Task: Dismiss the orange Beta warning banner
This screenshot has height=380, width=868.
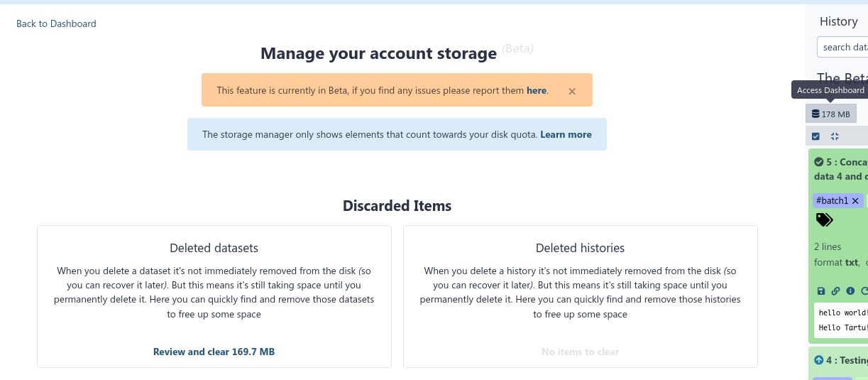Action: coord(572,91)
